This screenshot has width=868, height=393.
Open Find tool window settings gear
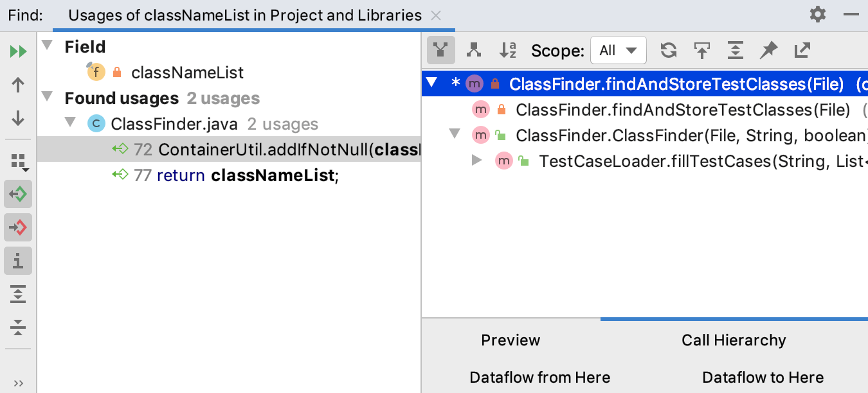coord(818,14)
